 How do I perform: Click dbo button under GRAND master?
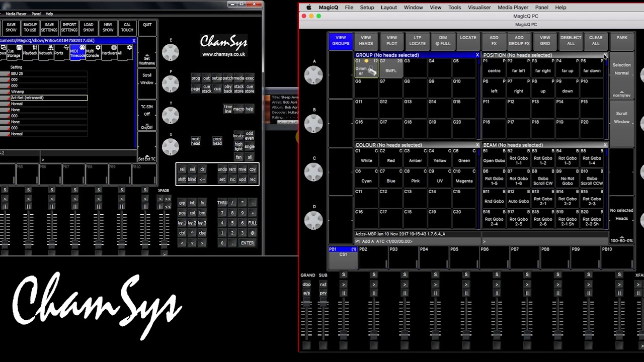(307, 285)
